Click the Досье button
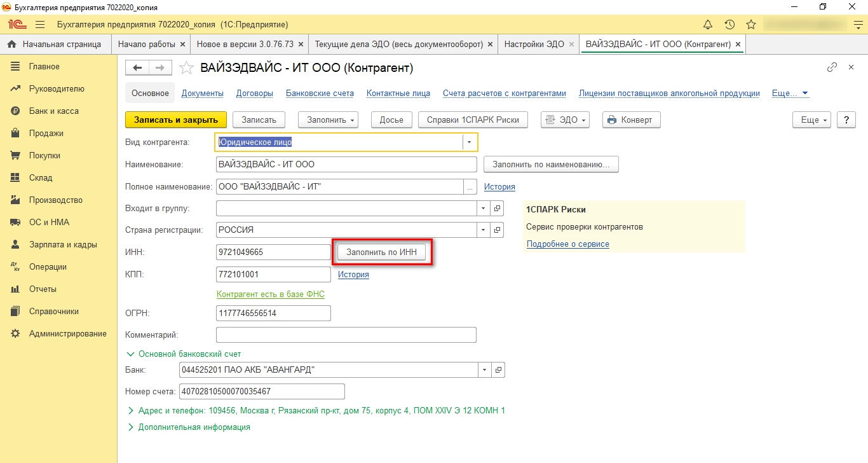The width and height of the screenshot is (868, 463). (391, 120)
